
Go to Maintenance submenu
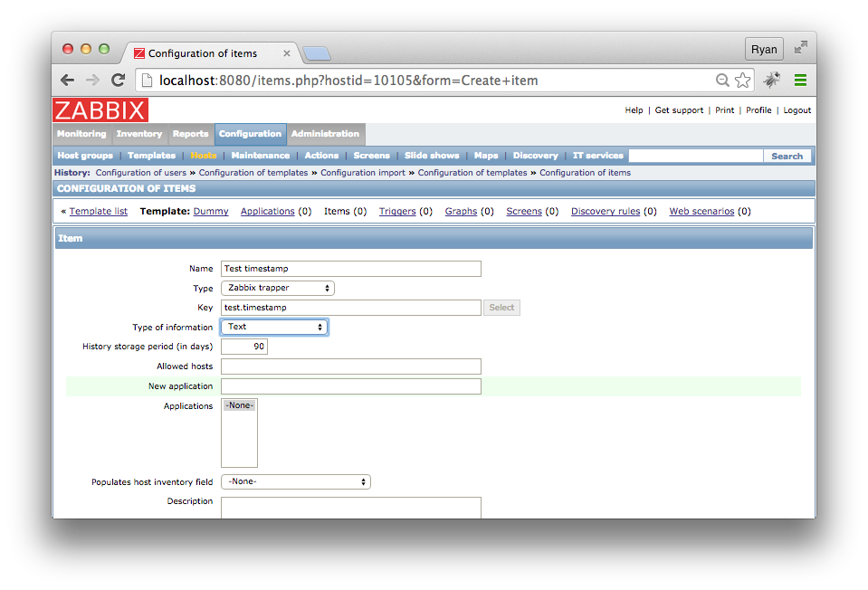[x=261, y=156]
